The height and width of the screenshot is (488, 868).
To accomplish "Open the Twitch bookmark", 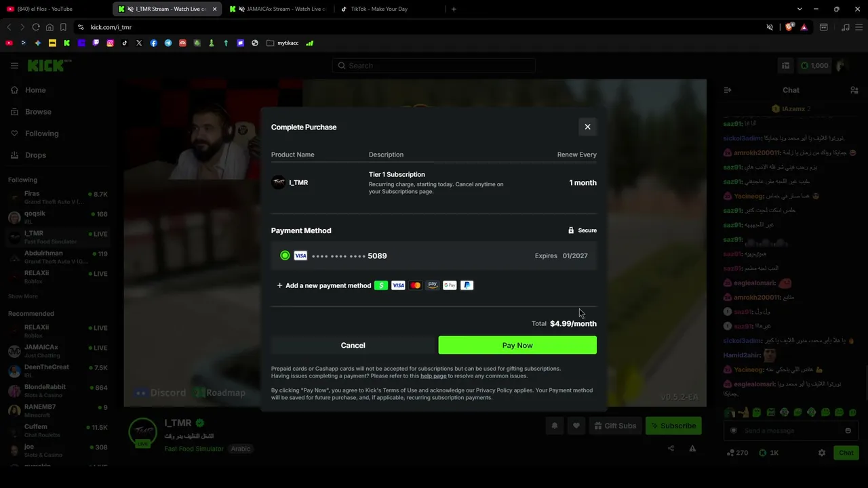I will coord(96,43).
